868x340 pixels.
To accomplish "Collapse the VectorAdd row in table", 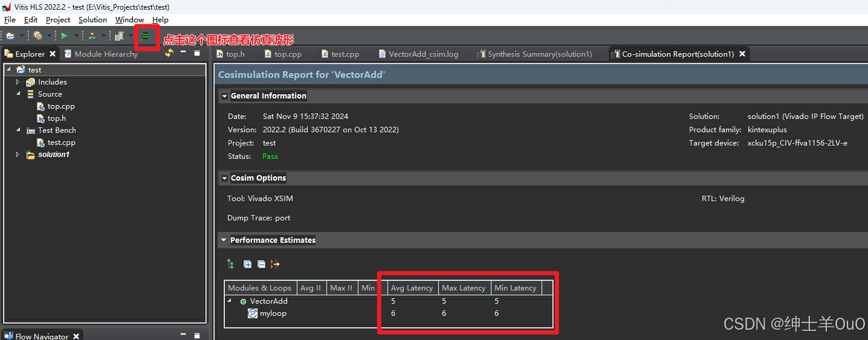I will pyautogui.click(x=230, y=301).
